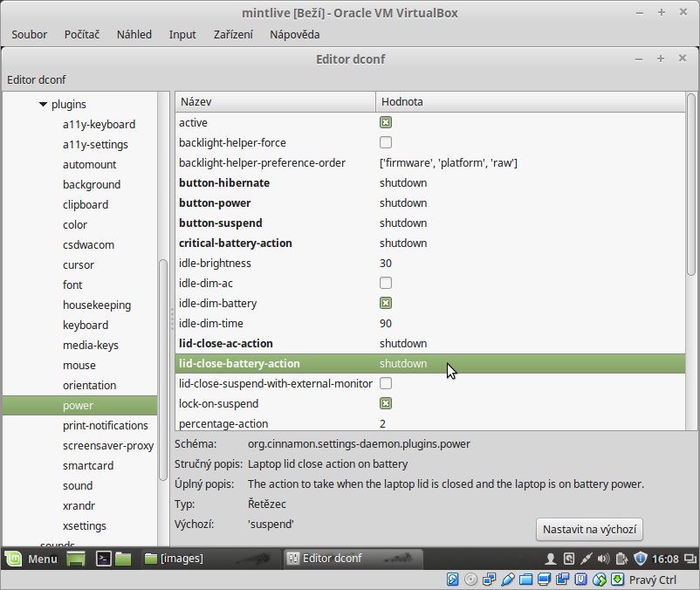Click the volume speaker tray icon

click(604, 559)
